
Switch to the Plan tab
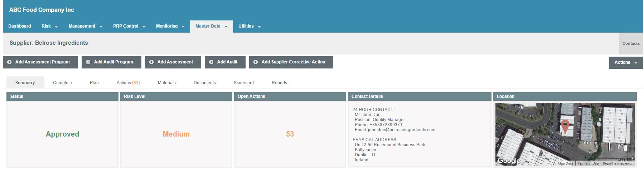point(94,82)
